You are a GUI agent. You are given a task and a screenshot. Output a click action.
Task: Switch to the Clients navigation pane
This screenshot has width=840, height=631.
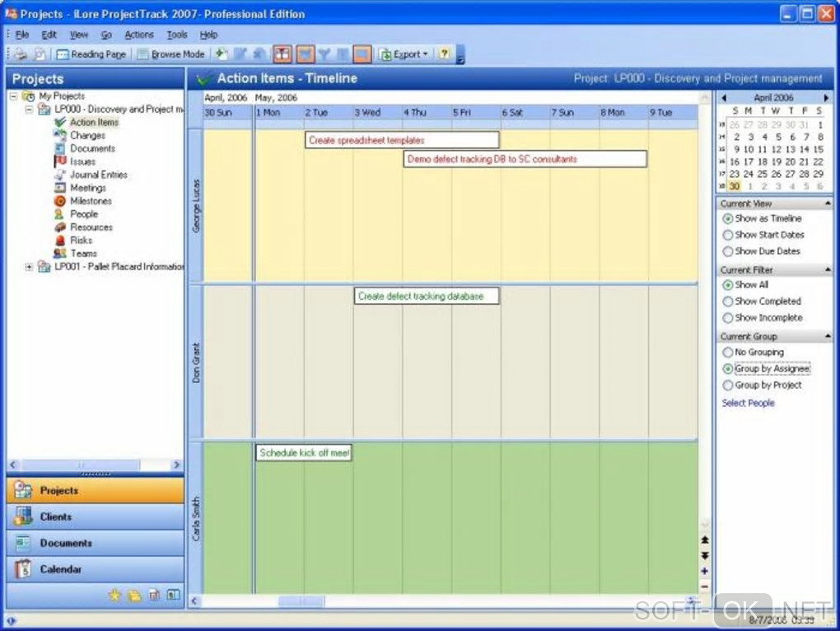[x=96, y=516]
